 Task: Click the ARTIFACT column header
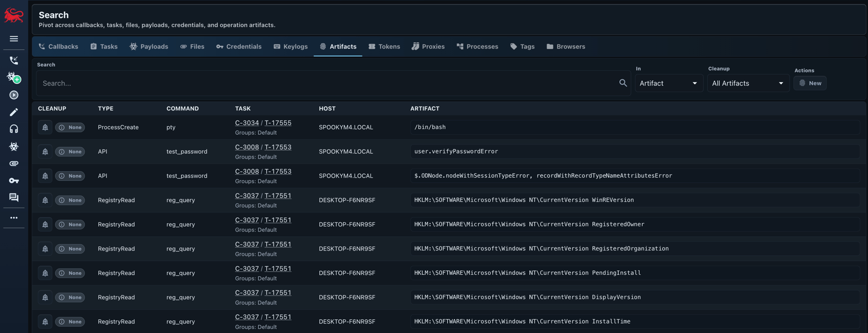pos(424,108)
